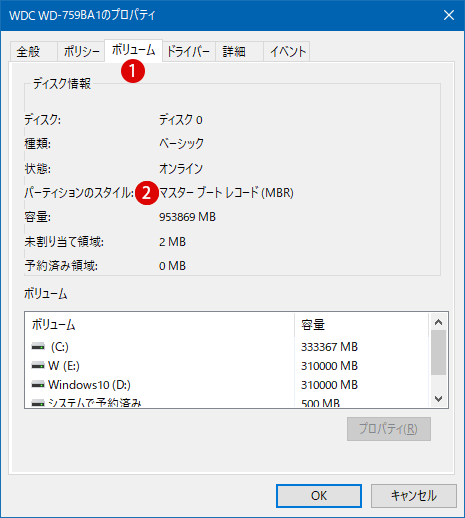Click the OK button
Image resolution: width=465 pixels, height=518 pixels.
[x=319, y=496]
